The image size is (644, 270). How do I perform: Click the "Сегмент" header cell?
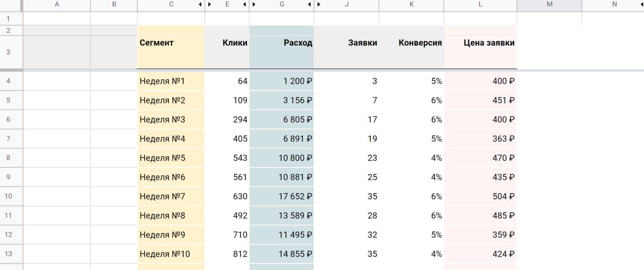pyautogui.click(x=171, y=43)
